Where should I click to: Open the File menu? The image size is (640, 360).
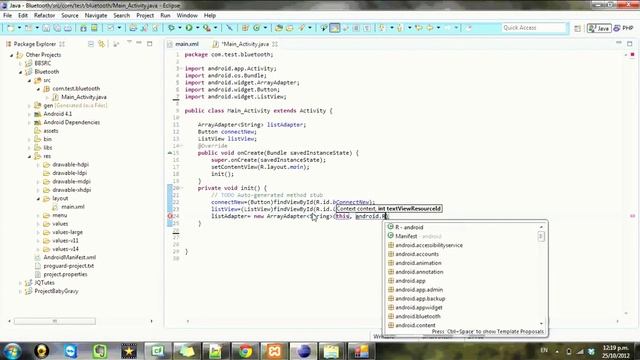pos(7,16)
